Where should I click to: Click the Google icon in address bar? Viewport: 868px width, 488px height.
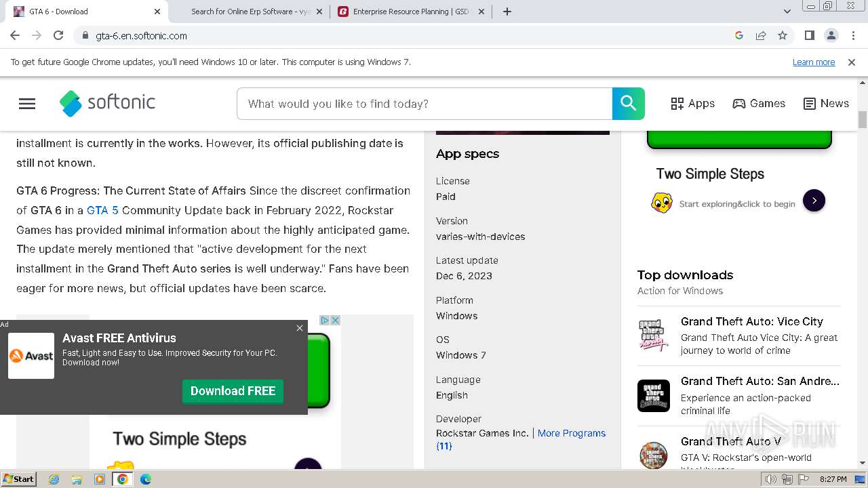click(x=739, y=35)
